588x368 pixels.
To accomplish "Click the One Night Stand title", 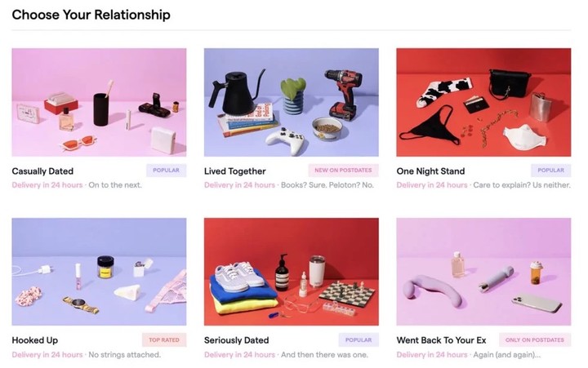I will click(430, 171).
